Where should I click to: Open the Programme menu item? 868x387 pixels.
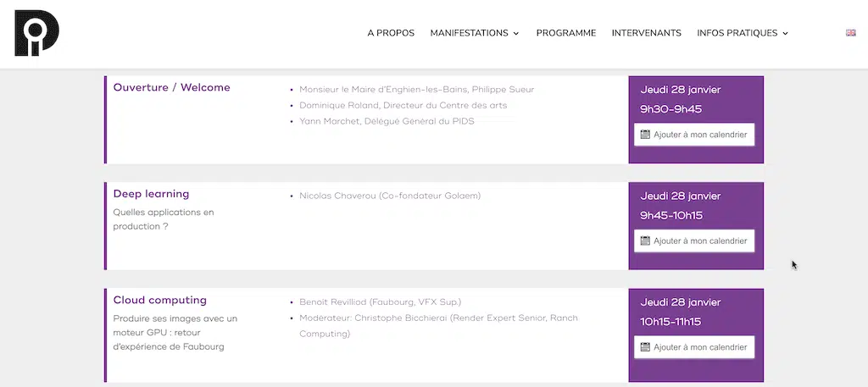pyautogui.click(x=565, y=33)
